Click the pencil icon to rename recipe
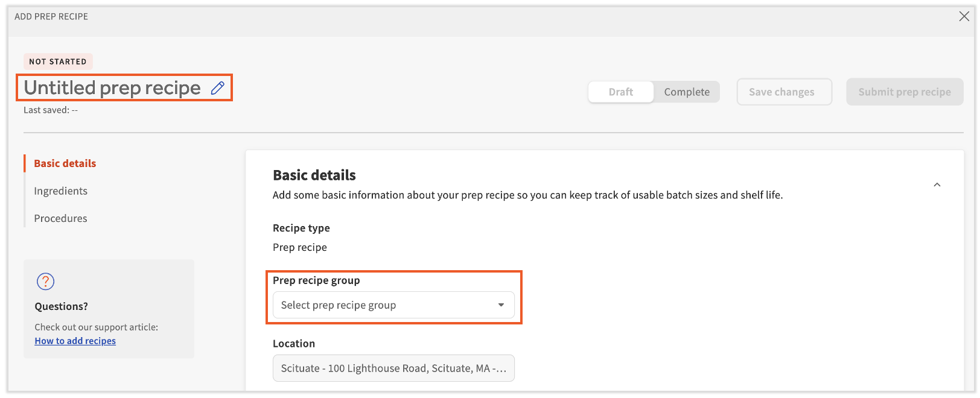This screenshot has height=398, width=980. coord(218,88)
